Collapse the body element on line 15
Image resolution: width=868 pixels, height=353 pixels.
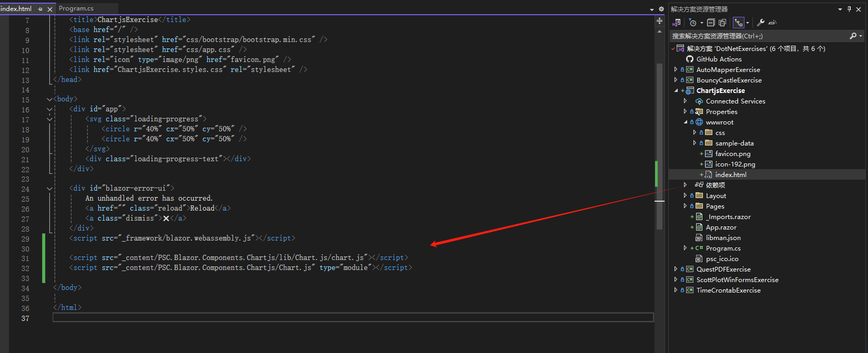tap(49, 99)
